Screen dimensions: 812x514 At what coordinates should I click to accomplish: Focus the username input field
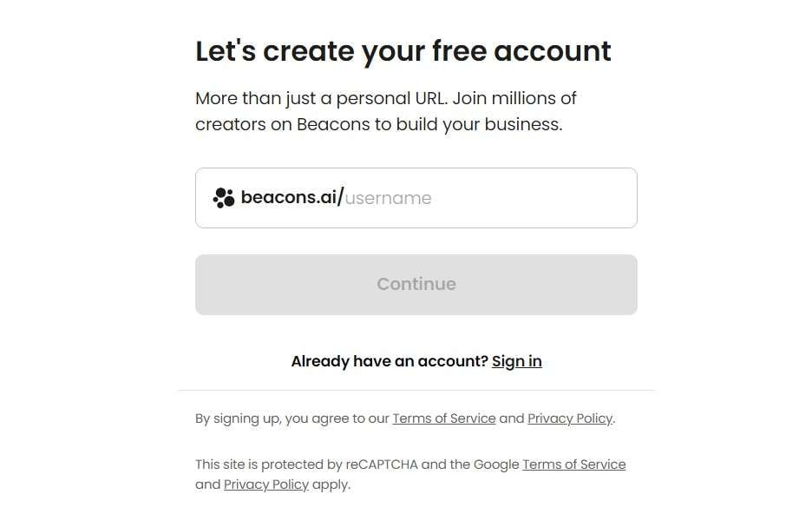coord(486,198)
